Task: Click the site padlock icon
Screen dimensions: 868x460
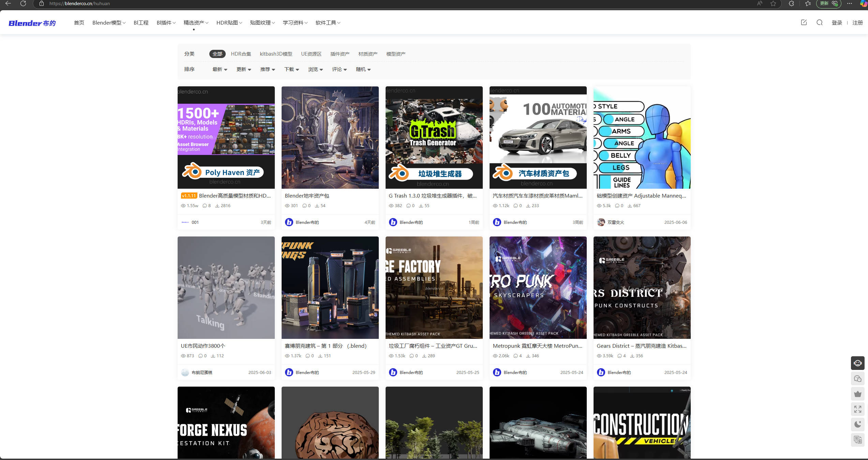Action: click(x=42, y=3)
